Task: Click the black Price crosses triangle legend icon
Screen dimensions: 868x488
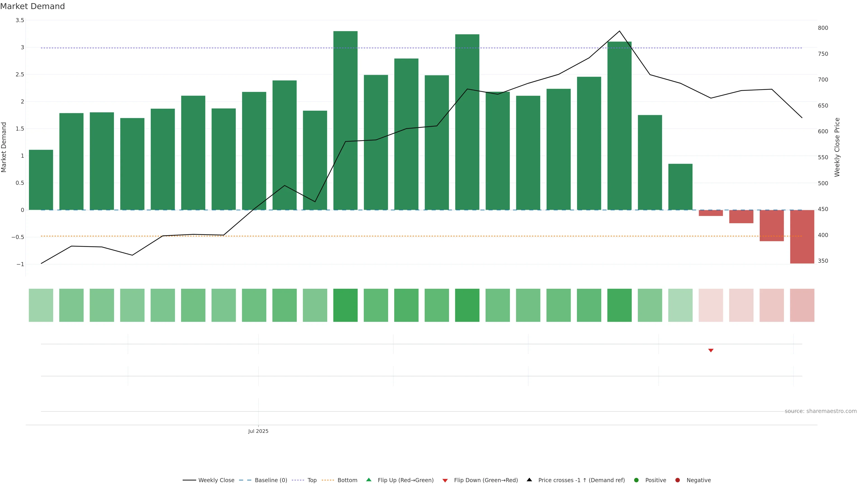Action: click(529, 480)
